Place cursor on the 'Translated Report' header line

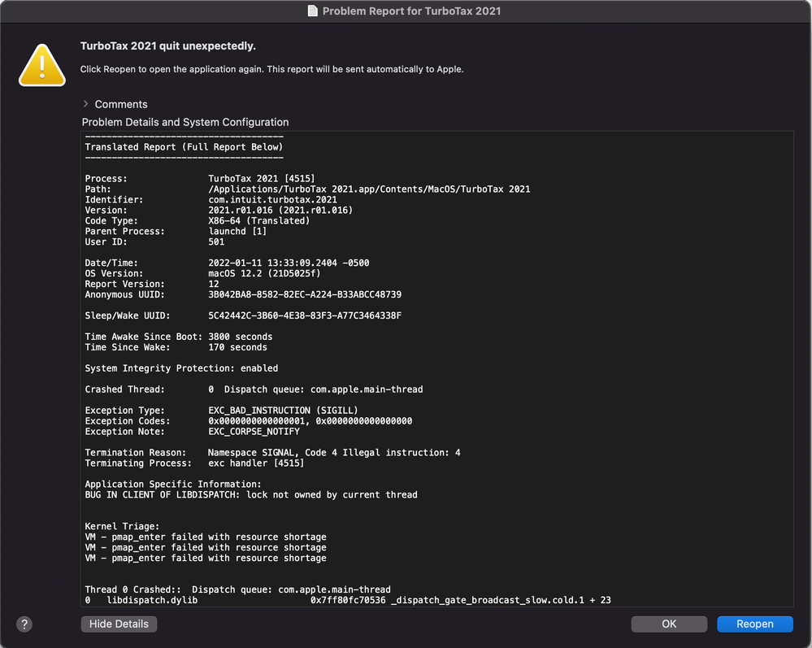pyautogui.click(x=184, y=147)
